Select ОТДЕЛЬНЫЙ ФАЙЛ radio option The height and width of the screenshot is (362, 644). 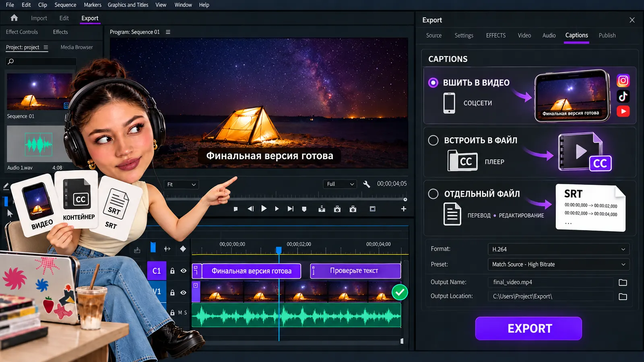tap(433, 194)
